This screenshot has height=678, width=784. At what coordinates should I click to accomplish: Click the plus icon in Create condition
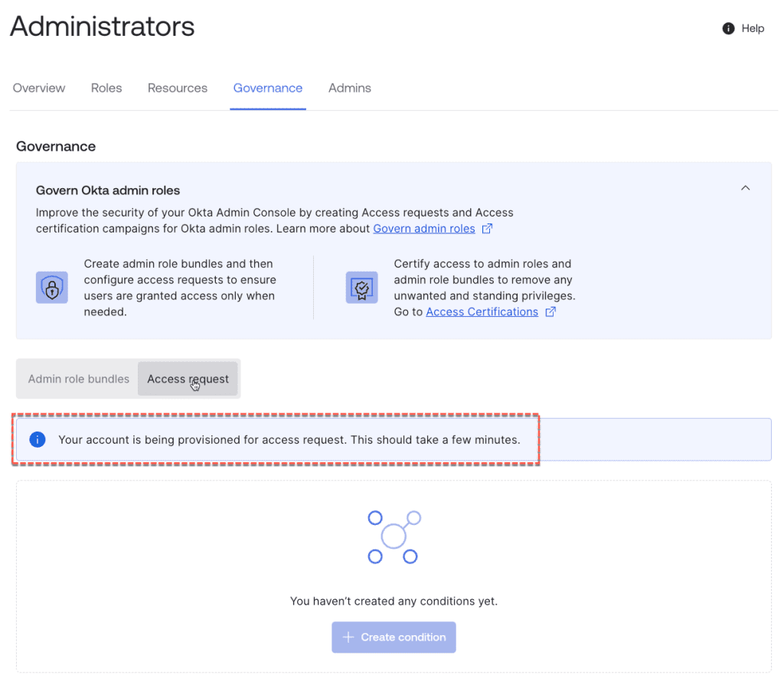[348, 637]
